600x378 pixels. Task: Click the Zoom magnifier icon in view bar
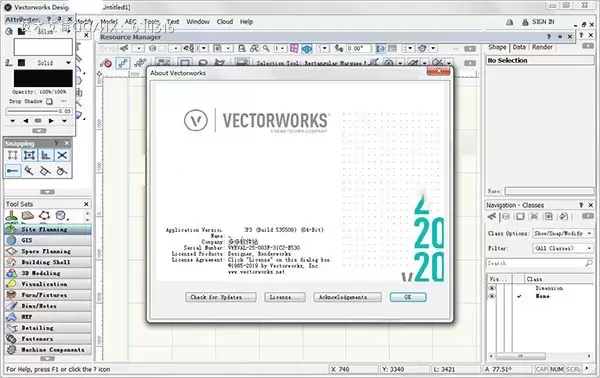click(266, 49)
